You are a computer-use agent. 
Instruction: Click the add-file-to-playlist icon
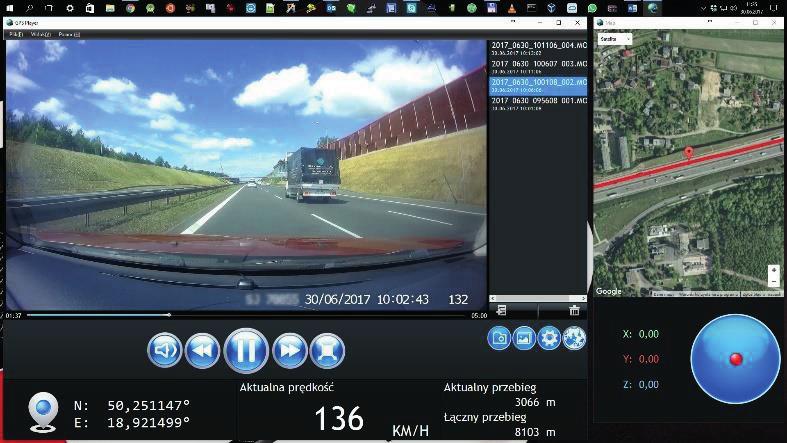(501, 311)
